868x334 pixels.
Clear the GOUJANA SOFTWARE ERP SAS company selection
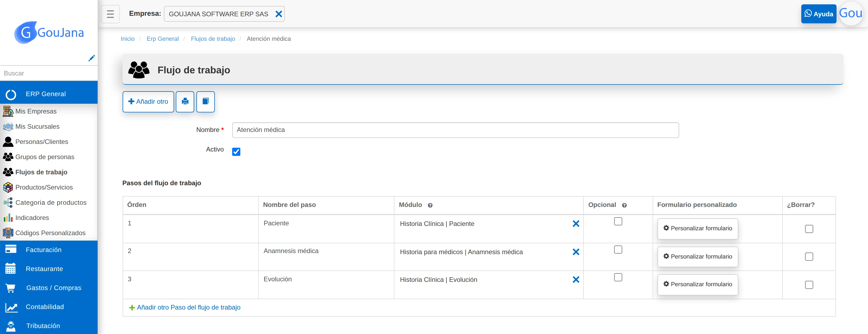point(279,14)
